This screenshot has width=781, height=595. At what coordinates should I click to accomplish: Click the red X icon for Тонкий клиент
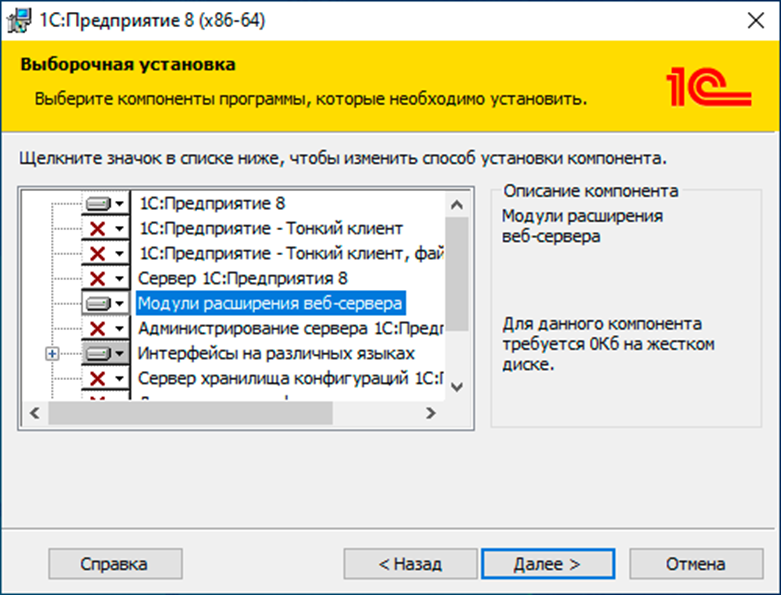(x=98, y=228)
